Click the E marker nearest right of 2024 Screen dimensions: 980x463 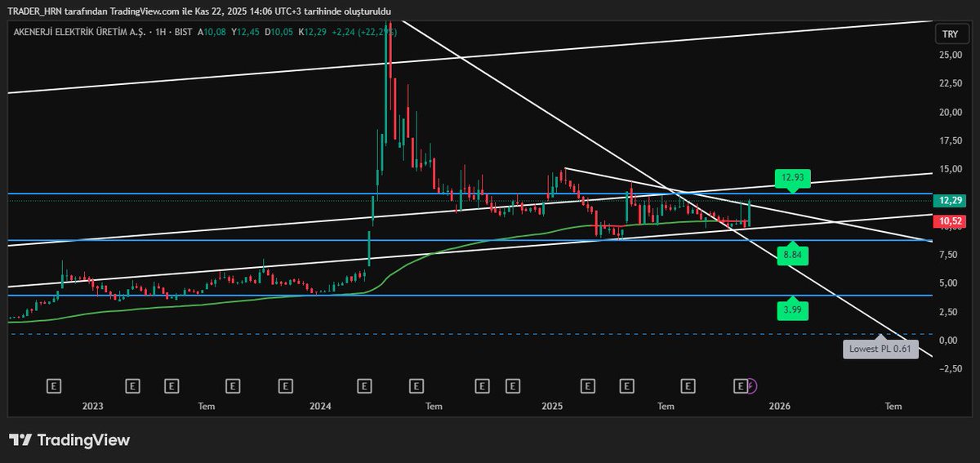(364, 385)
